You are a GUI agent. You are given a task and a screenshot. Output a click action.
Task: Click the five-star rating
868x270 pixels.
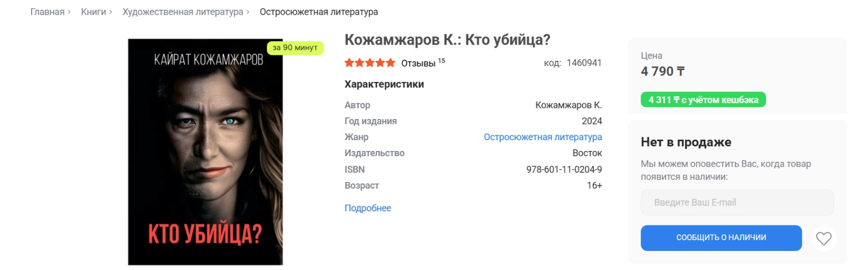(369, 63)
